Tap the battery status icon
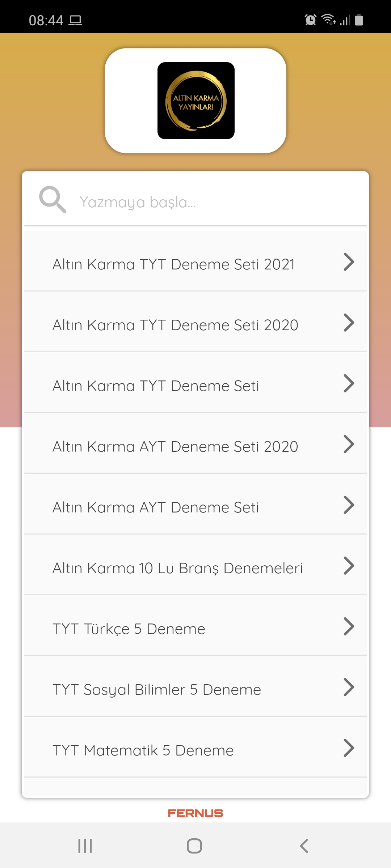The width and height of the screenshot is (391, 868). [x=359, y=20]
